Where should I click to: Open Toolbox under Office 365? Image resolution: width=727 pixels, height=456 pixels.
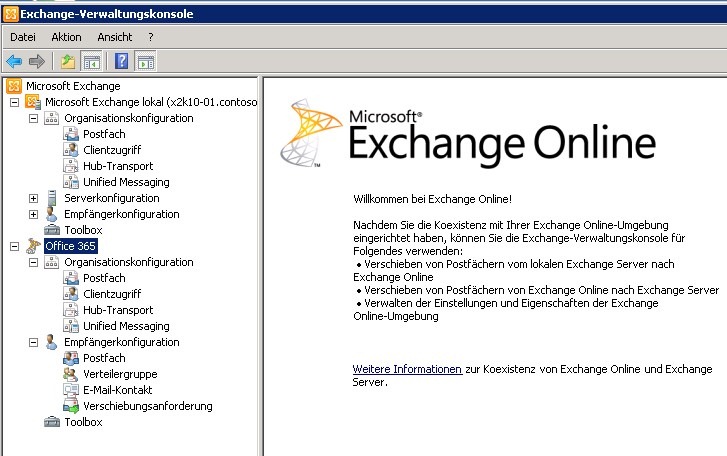(83, 422)
